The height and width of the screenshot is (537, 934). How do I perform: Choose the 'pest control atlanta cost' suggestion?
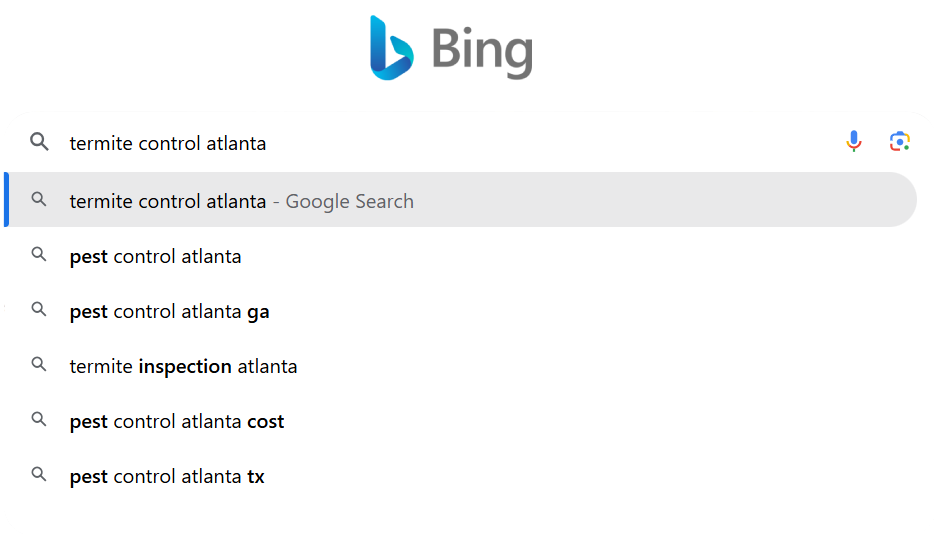point(177,421)
